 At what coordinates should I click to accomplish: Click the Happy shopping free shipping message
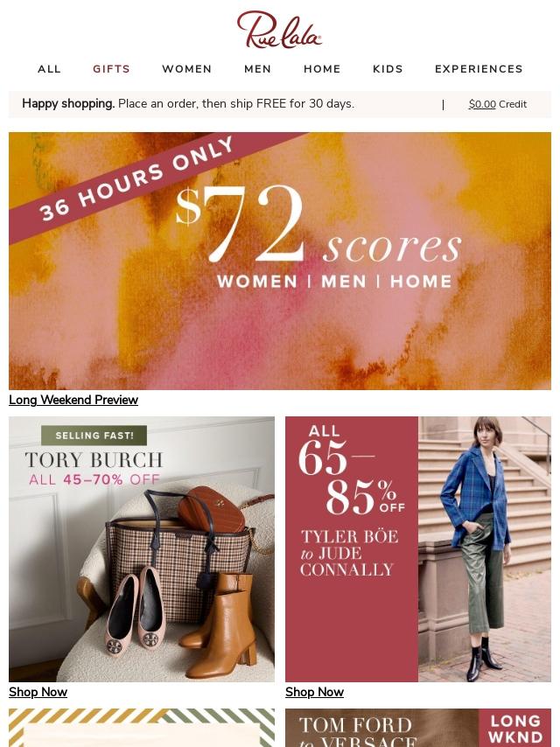click(x=188, y=104)
